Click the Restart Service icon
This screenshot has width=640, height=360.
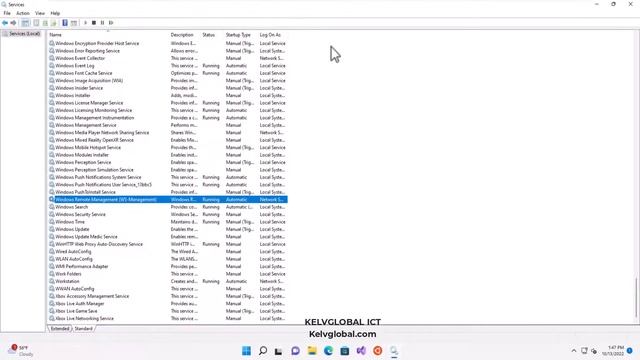pos(111,23)
